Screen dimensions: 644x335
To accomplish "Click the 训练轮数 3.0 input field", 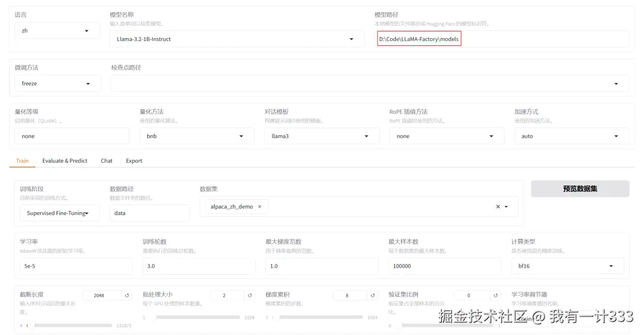I will point(199,266).
